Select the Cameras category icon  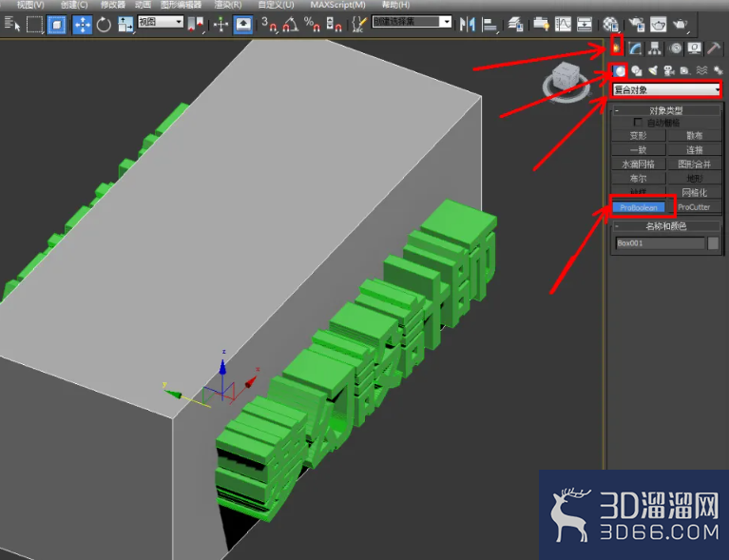point(669,70)
